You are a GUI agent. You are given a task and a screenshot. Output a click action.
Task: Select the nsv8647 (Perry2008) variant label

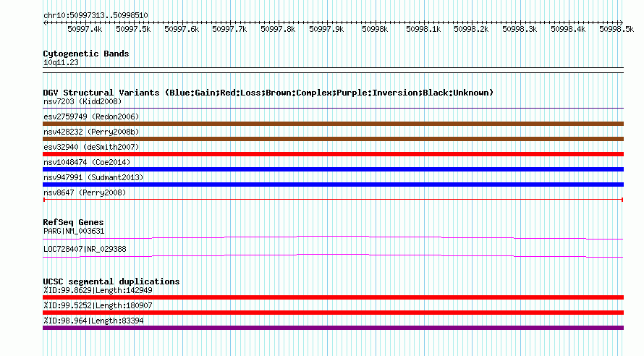[x=85, y=192]
